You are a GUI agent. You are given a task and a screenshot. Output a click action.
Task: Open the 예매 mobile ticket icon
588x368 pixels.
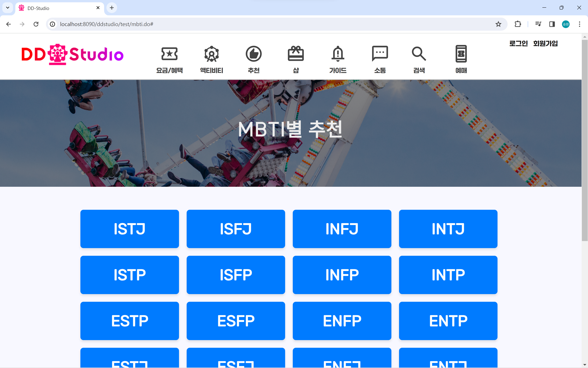[x=461, y=54]
